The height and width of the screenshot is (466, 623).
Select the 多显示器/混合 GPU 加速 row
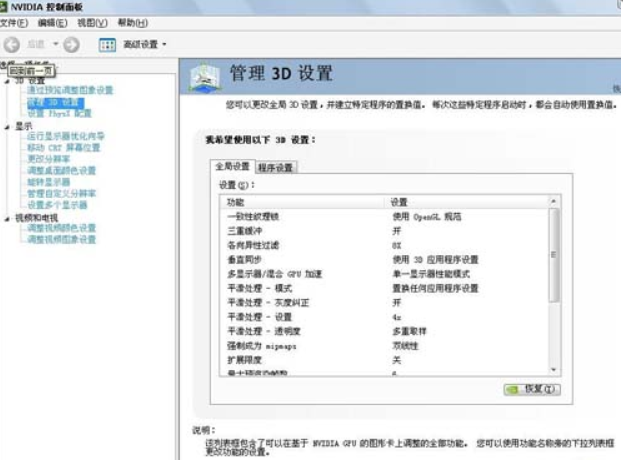tap(384, 274)
